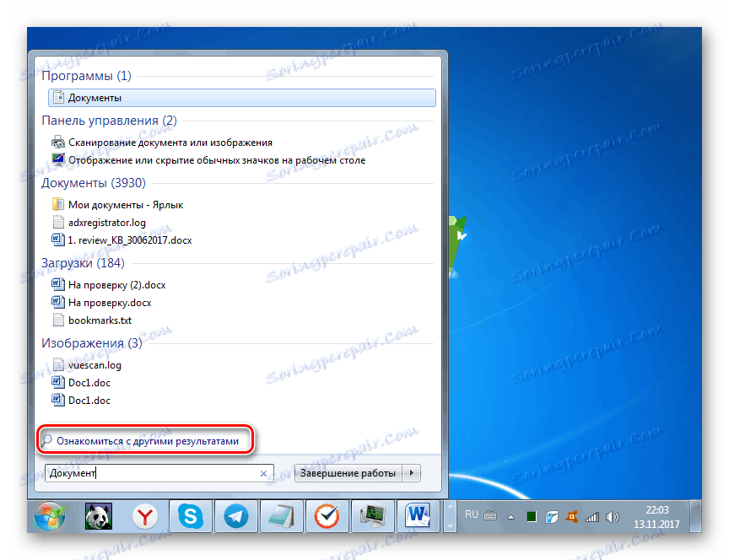The image size is (729, 560).
Task: Click the scanner icon next to Сканирование
Action: (x=58, y=142)
